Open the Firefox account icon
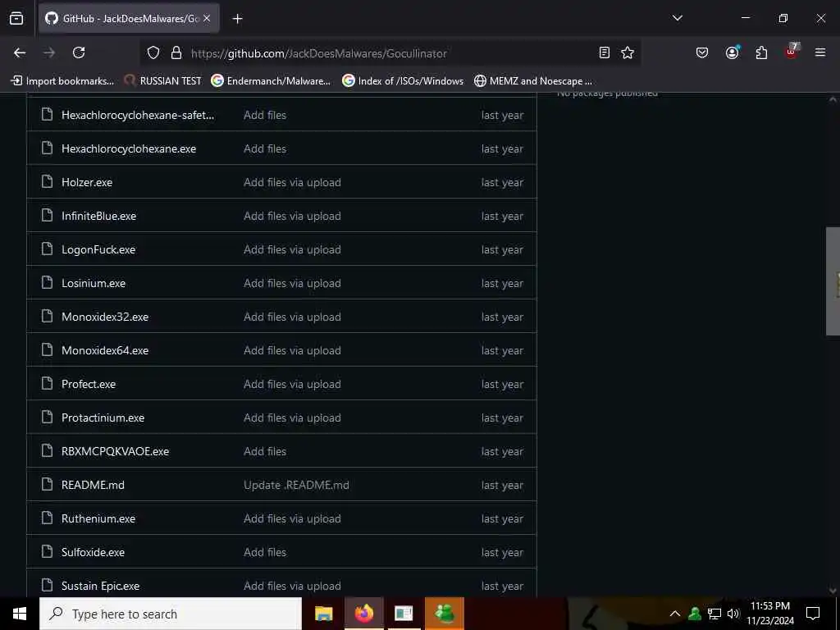The image size is (840, 630). (732, 52)
